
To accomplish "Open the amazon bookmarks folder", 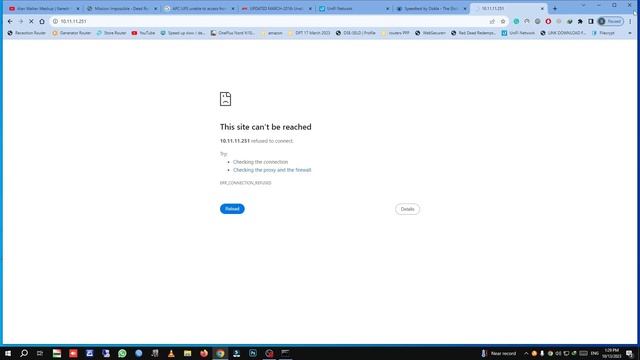I will 271,33.
